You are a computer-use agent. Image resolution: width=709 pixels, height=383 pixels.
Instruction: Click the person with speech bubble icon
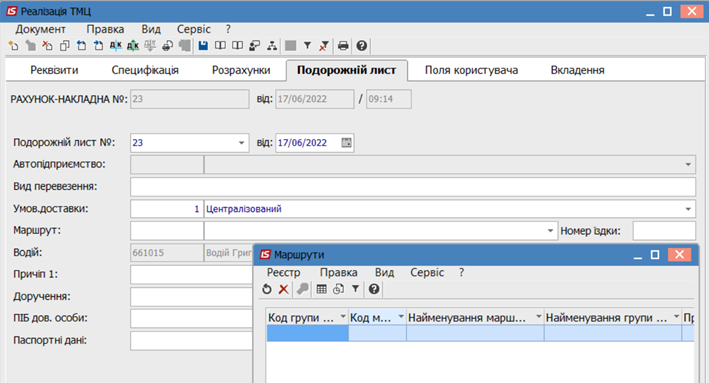pos(255,46)
